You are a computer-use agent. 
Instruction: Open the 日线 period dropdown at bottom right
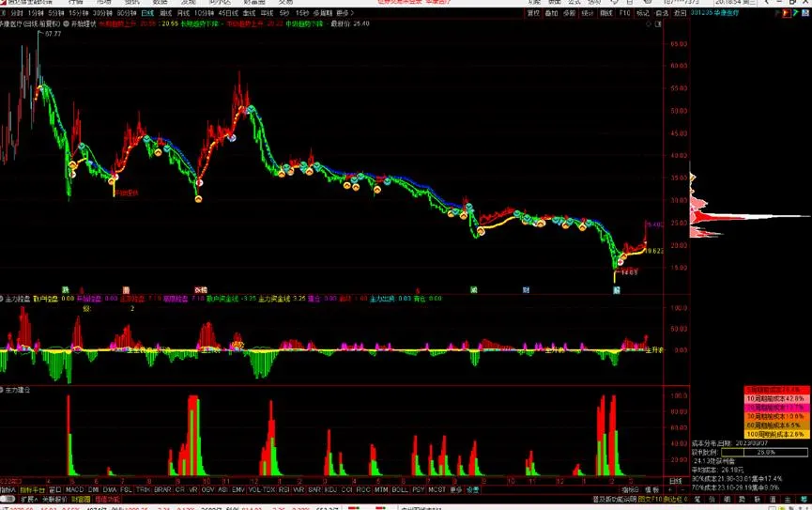675,481
